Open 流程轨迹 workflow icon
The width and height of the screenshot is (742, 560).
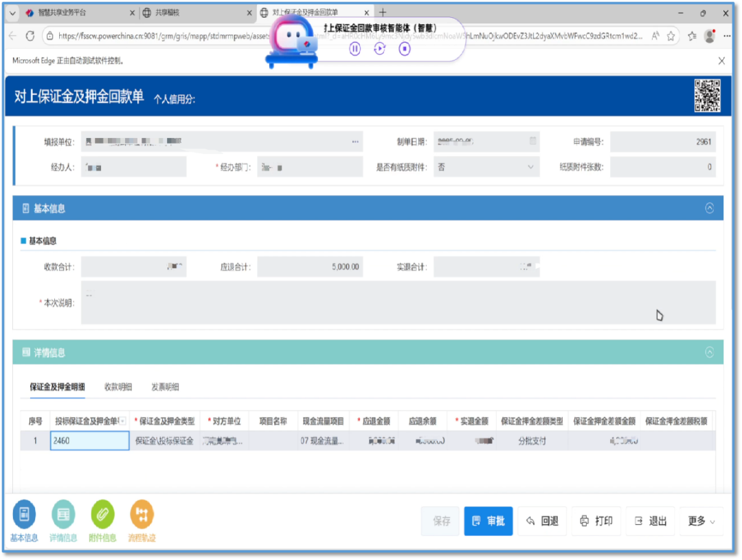click(x=142, y=521)
